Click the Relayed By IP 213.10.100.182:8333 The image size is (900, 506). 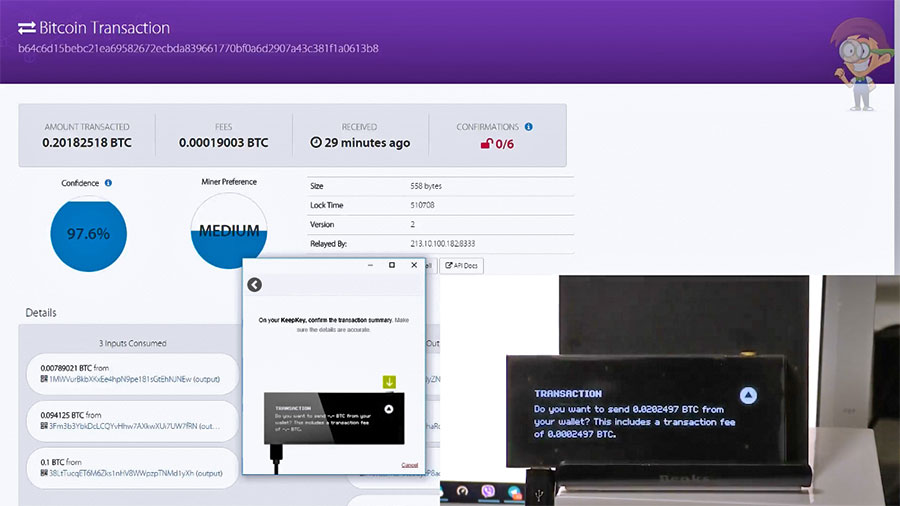point(443,244)
